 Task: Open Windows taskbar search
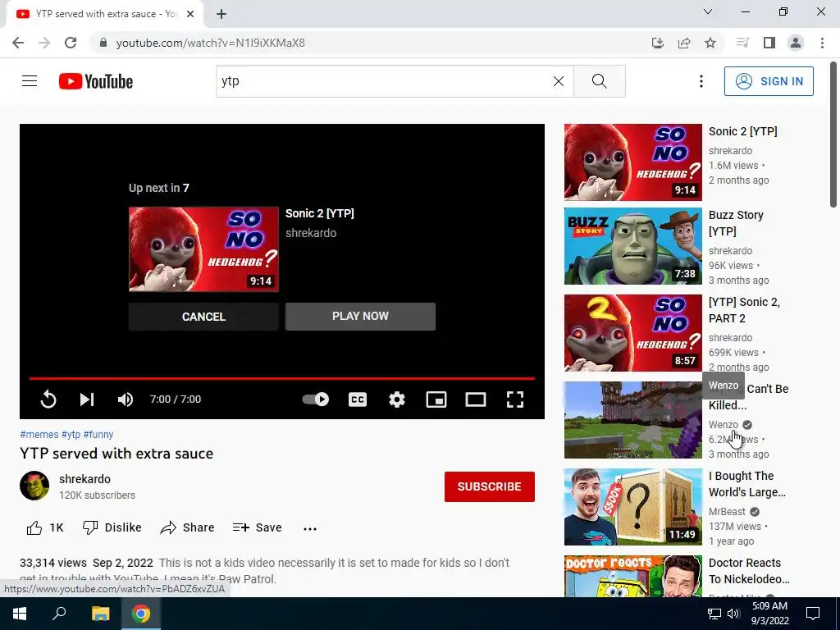(59, 614)
